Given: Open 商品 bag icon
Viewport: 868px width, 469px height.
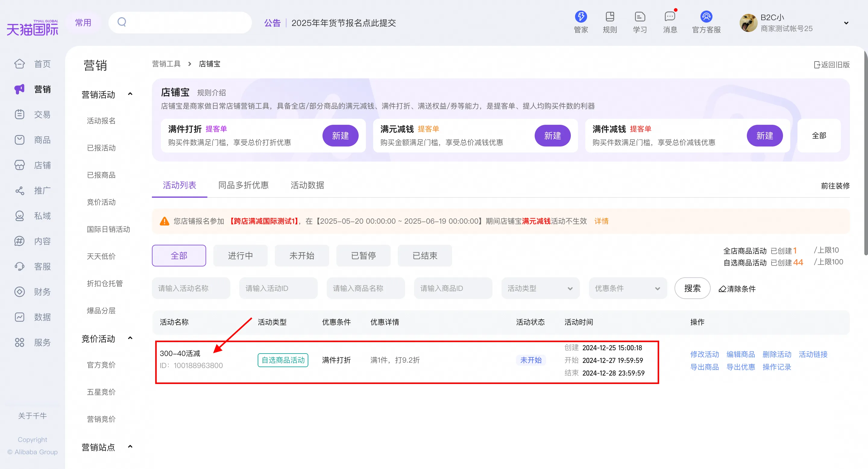Looking at the screenshot, I should tap(20, 140).
